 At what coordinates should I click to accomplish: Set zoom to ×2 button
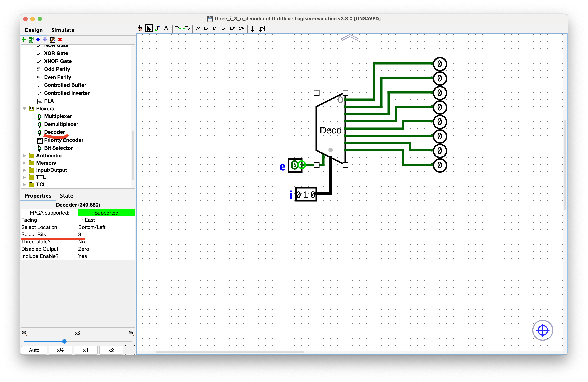click(x=111, y=350)
